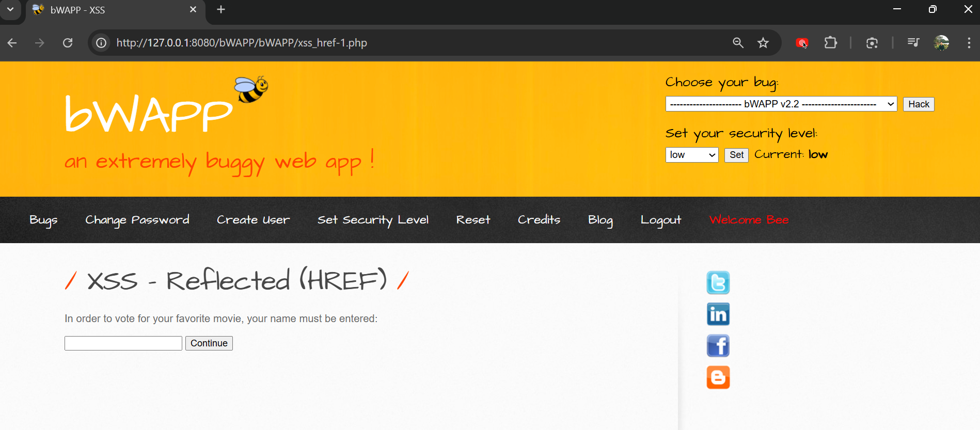Screen dimensions: 980x430
Task: Go to Change Password page
Action: 137,220
